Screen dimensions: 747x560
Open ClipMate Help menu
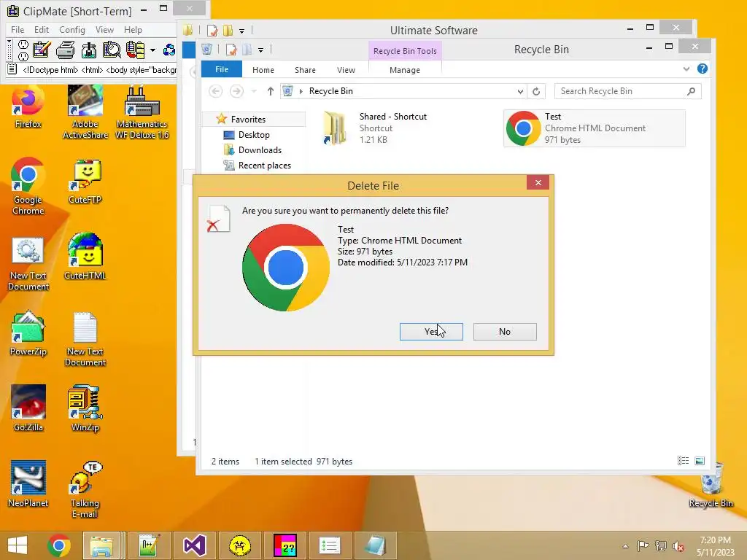coord(133,29)
